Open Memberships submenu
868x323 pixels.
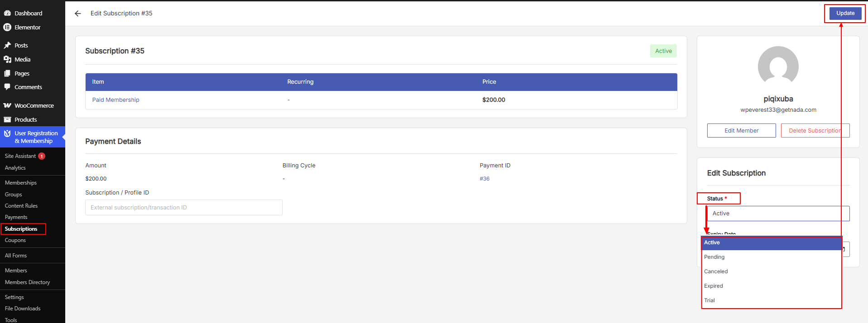(21, 183)
